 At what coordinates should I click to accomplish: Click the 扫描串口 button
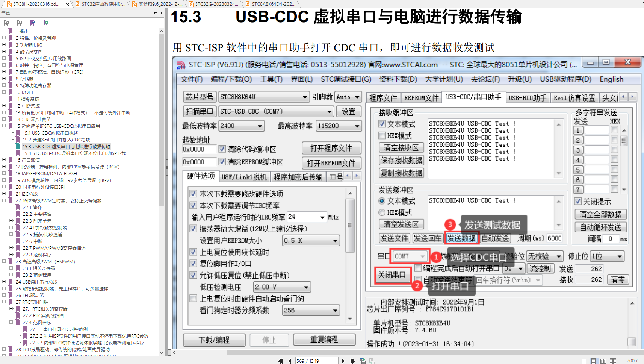[200, 111]
